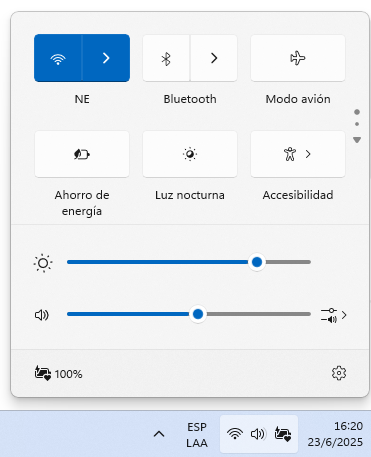Switch the ESP LAA input language
The image size is (371, 457).
point(197,435)
